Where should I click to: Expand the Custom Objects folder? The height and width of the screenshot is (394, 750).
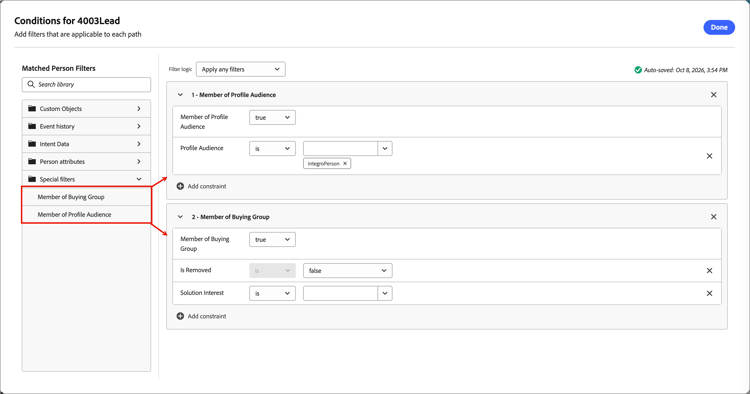(x=86, y=109)
